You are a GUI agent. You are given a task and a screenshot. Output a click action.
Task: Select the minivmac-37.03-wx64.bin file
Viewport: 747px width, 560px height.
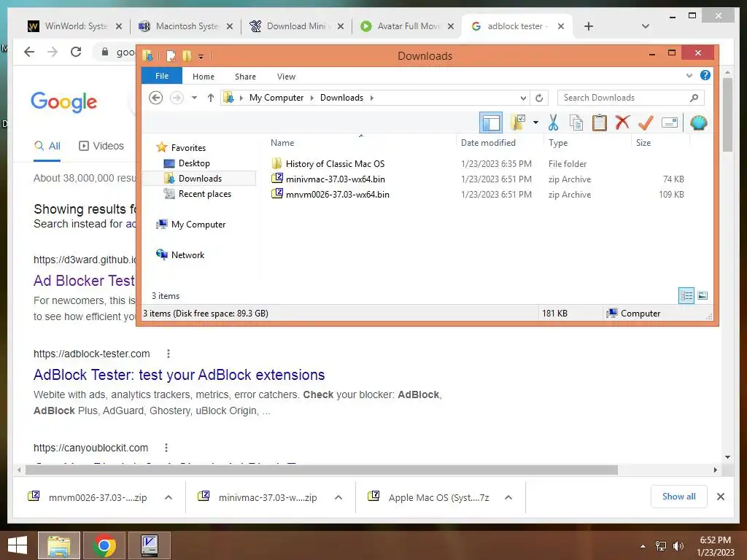click(x=336, y=179)
